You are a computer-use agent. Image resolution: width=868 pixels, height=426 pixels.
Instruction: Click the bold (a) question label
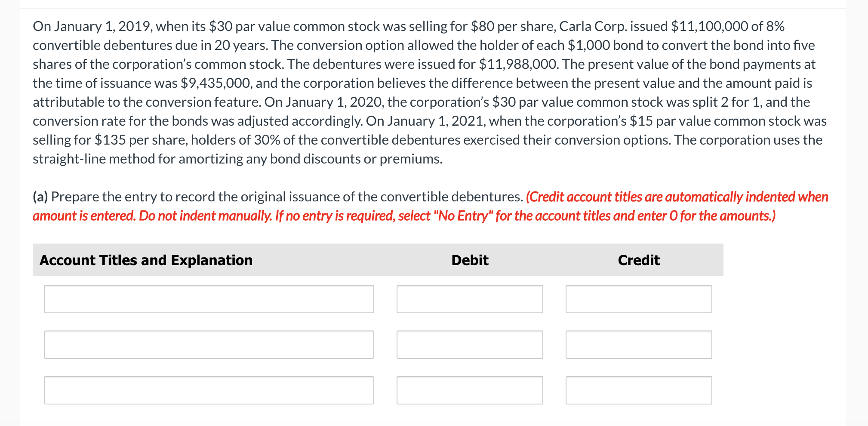tap(40, 197)
